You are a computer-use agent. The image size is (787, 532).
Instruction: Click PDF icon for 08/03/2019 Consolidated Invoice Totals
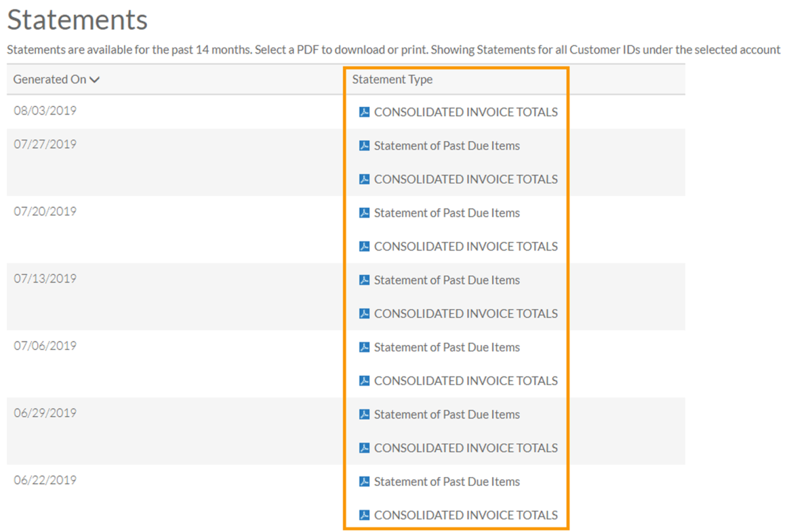(365, 112)
